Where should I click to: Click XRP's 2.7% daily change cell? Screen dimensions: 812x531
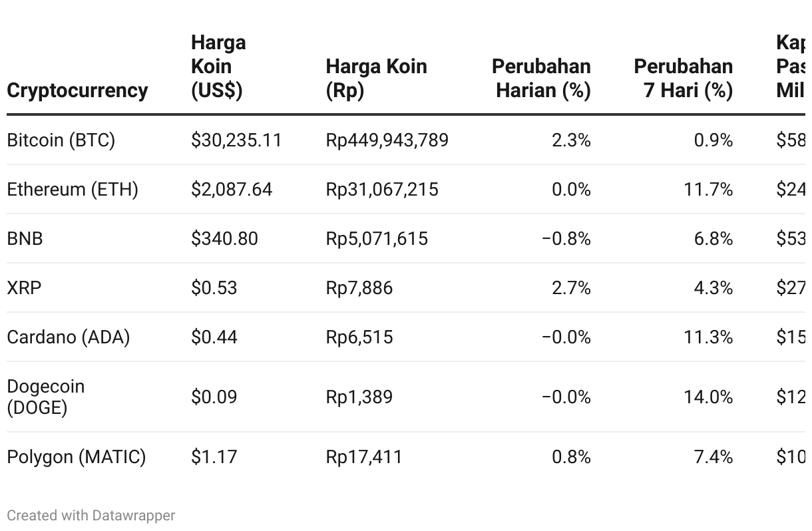571,288
